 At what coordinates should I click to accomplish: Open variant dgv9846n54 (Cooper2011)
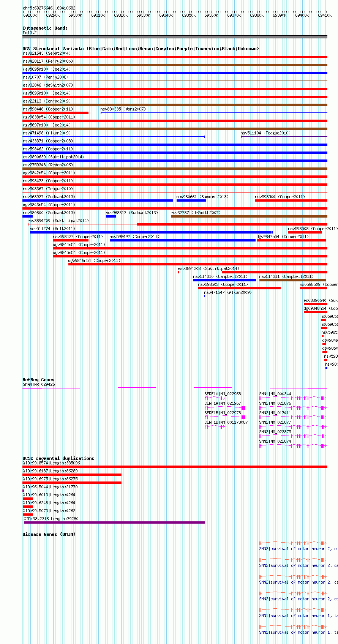(x=94, y=260)
